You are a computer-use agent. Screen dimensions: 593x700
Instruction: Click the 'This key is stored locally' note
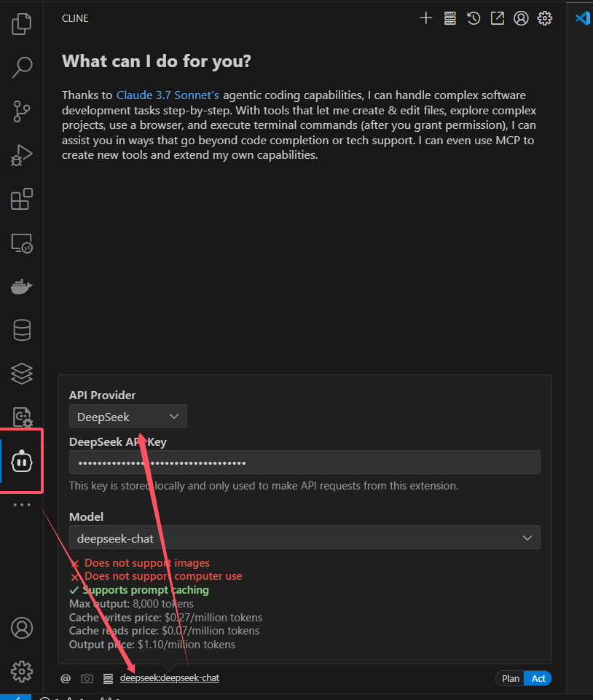(264, 486)
